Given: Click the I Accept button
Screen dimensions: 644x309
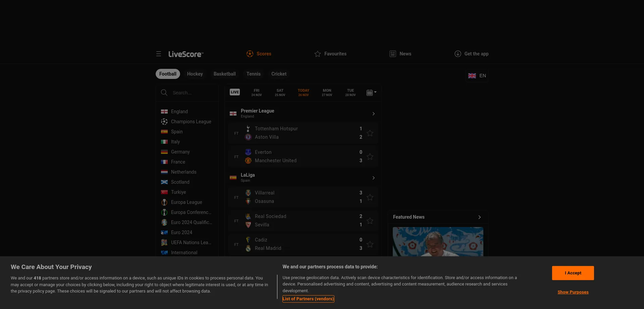Looking at the screenshot, I should pyautogui.click(x=573, y=273).
